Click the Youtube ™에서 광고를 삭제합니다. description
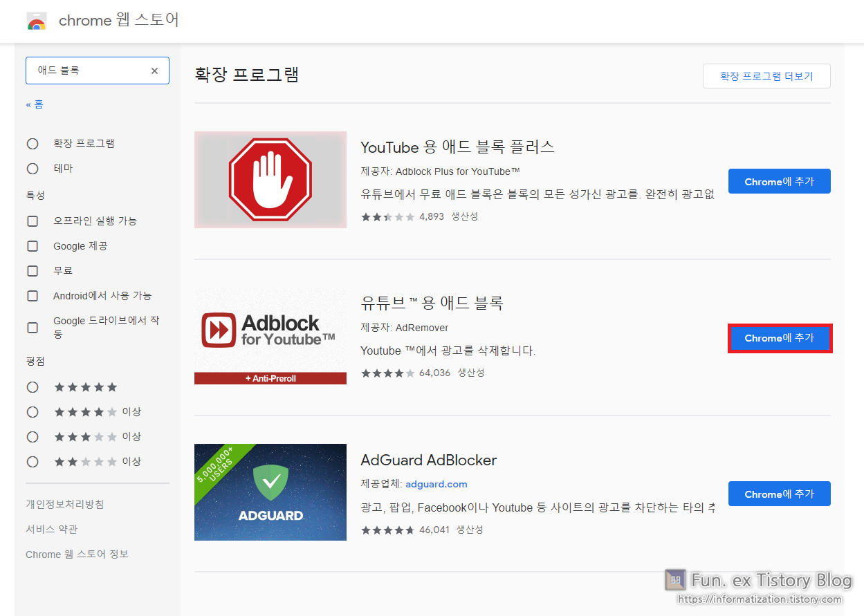Viewport: 864px width, 616px height. click(x=448, y=351)
